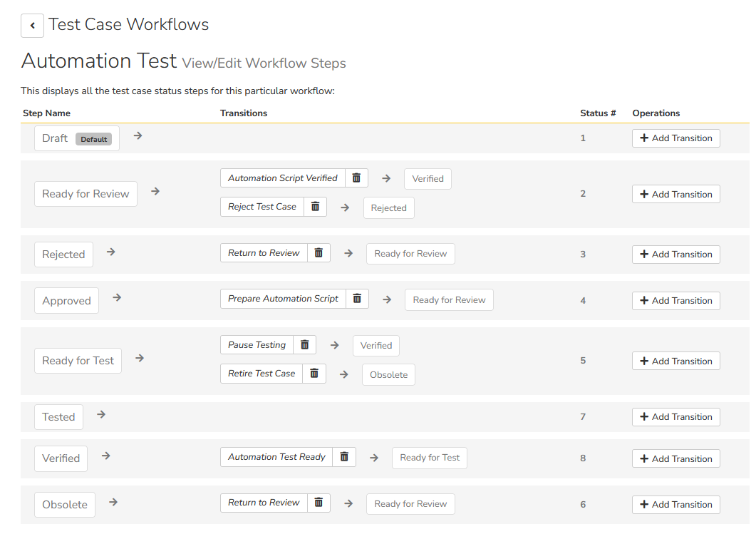
Task: Remove the Retire Test Case transition
Action: (x=314, y=374)
